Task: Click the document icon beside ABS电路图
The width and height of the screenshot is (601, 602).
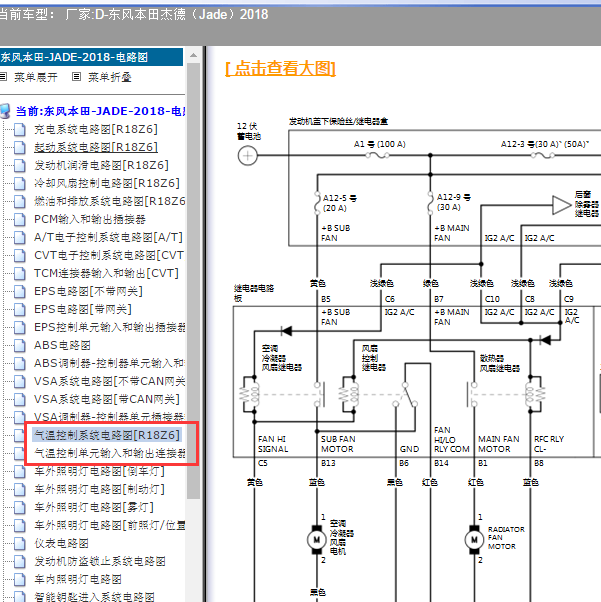Action: 21,345
